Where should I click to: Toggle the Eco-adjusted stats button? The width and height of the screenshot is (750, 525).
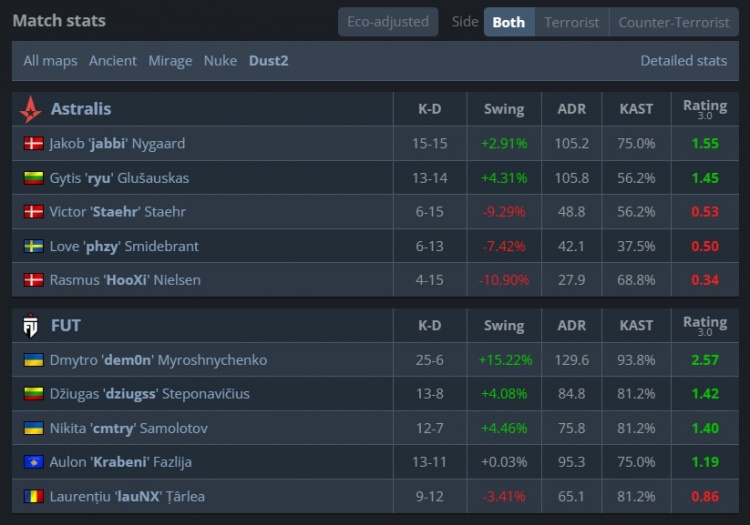pyautogui.click(x=388, y=22)
